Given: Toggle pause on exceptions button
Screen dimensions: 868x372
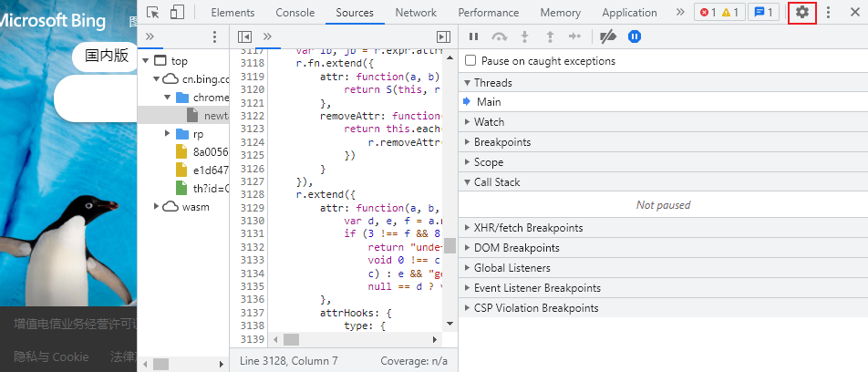Looking at the screenshot, I should 635,36.
